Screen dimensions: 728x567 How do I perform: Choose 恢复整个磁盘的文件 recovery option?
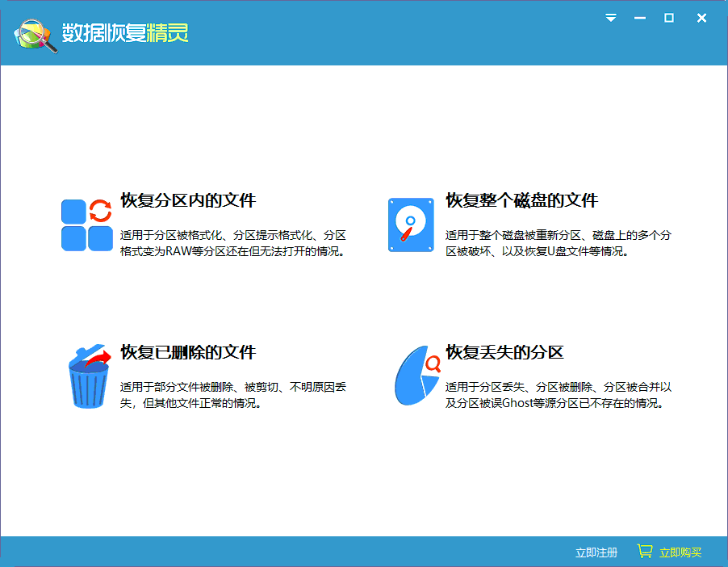pos(523,199)
